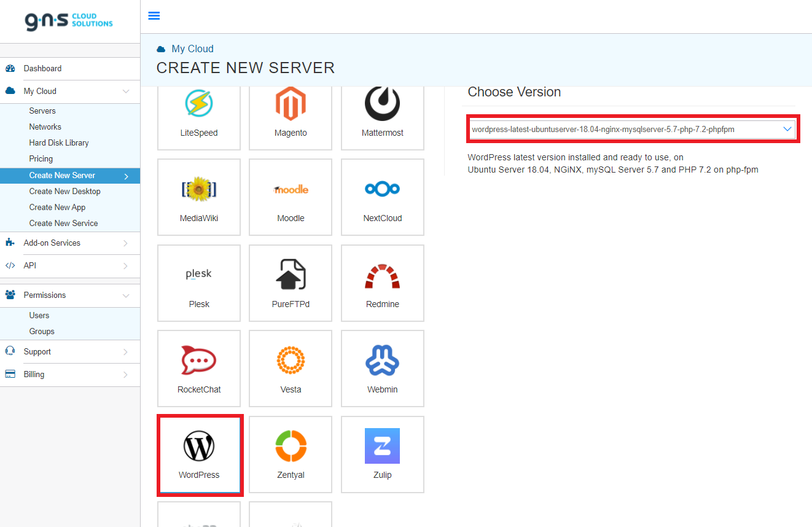The height and width of the screenshot is (527, 812).
Task: Select the NextCloud app tile
Action: click(x=383, y=197)
